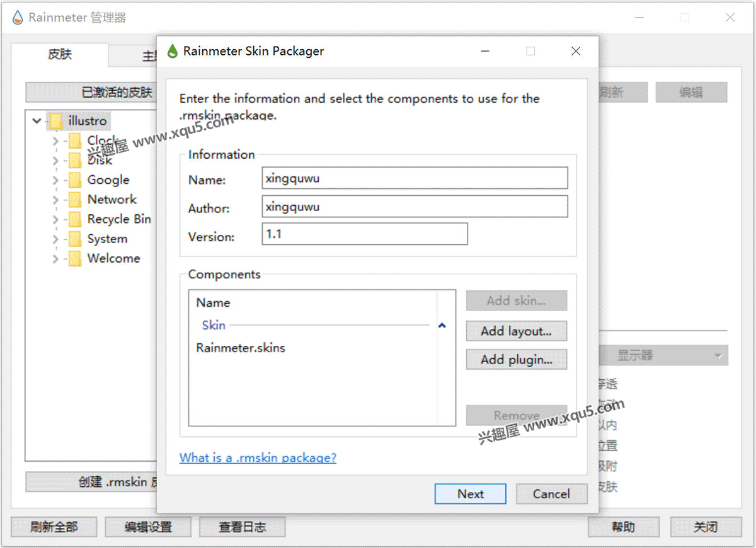Screen dimensions: 756x548
Task: Click the Name column header in Components
Action: point(213,302)
